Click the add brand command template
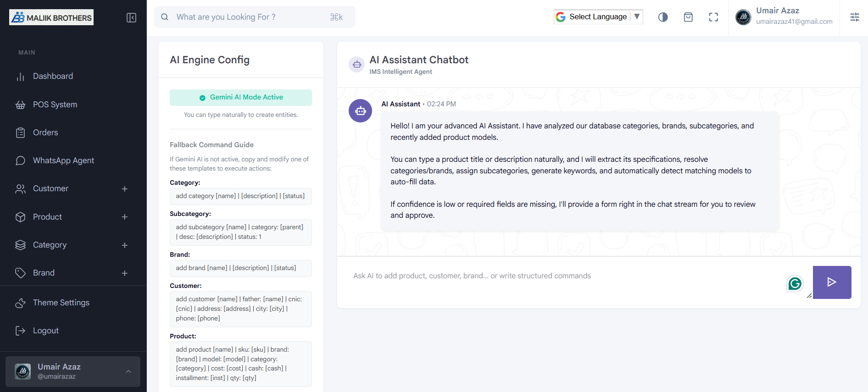The width and height of the screenshot is (868, 392). click(241, 268)
